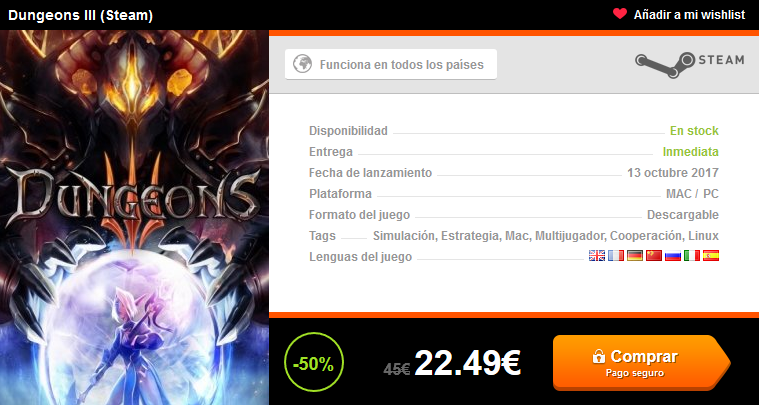Viewport: 759px width, 405px height.
Task: Select the French flag icon
Action: [x=616, y=255]
